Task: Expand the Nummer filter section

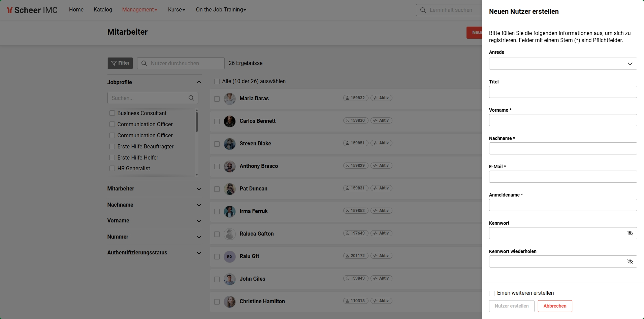Action: coord(199,237)
